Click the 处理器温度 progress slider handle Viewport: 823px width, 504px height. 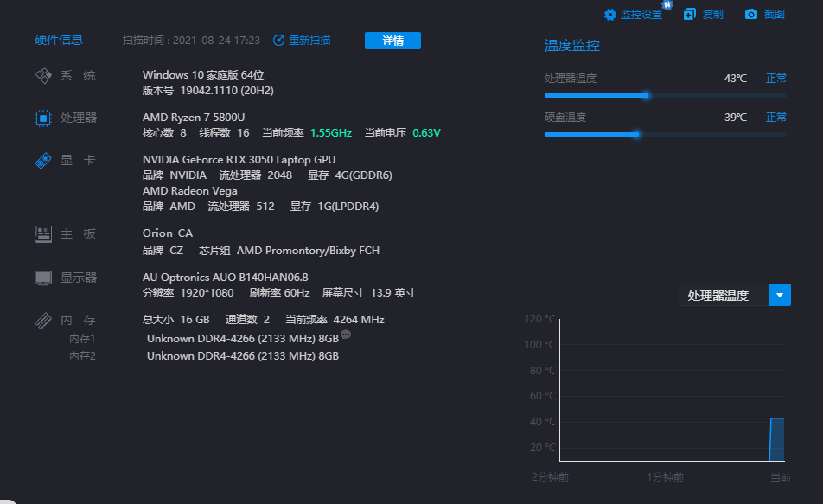click(x=646, y=96)
